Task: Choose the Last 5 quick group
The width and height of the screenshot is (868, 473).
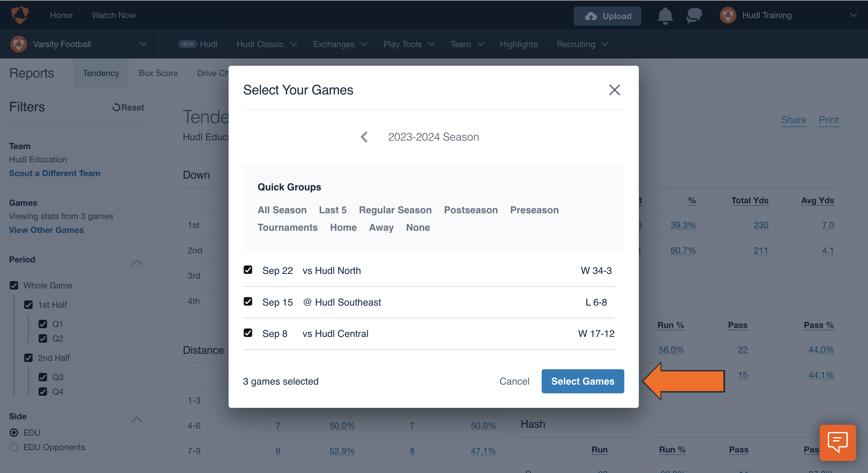Action: click(x=333, y=210)
